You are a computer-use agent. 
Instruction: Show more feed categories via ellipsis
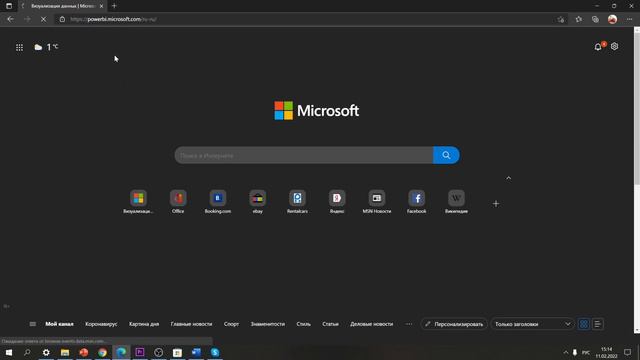[x=409, y=324]
